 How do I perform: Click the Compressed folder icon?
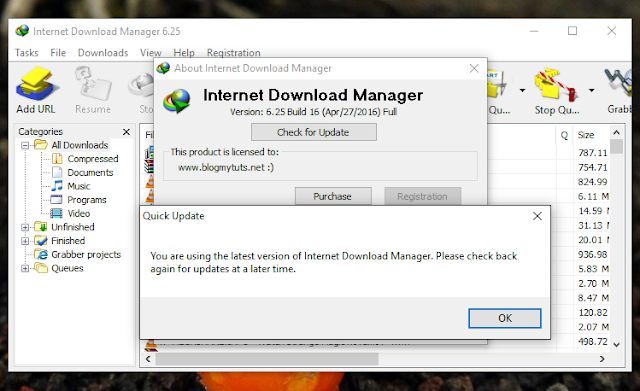pos(57,159)
